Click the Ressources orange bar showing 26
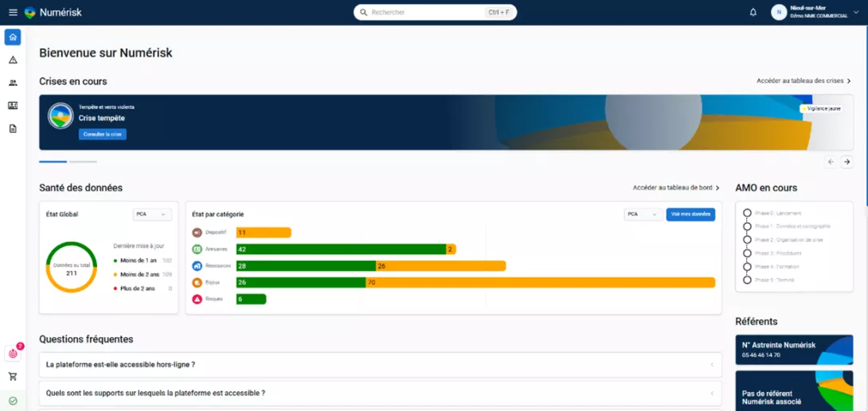This screenshot has height=411, width=868. [x=440, y=266]
